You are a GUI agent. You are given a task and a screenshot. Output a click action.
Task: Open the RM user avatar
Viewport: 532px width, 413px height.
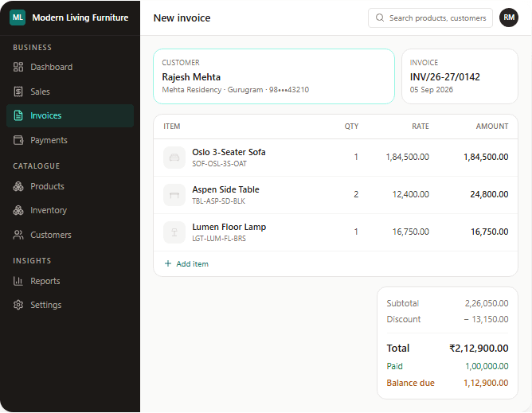click(509, 18)
